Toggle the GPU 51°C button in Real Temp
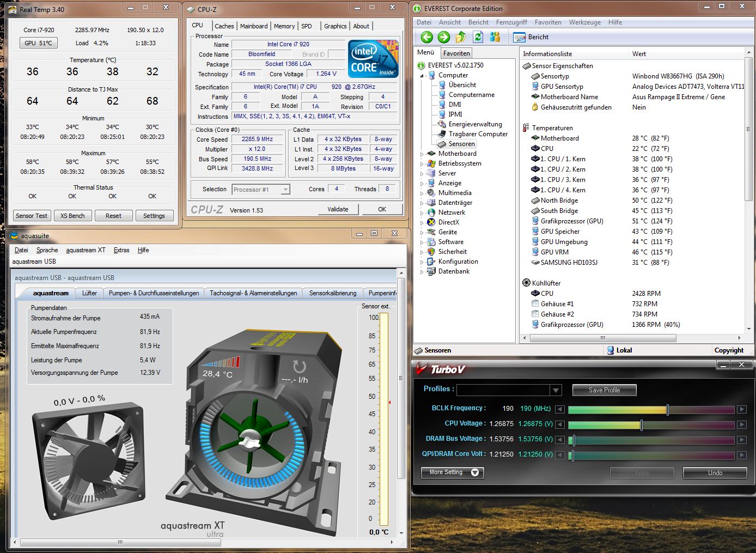This screenshot has width=756, height=553. coord(38,43)
